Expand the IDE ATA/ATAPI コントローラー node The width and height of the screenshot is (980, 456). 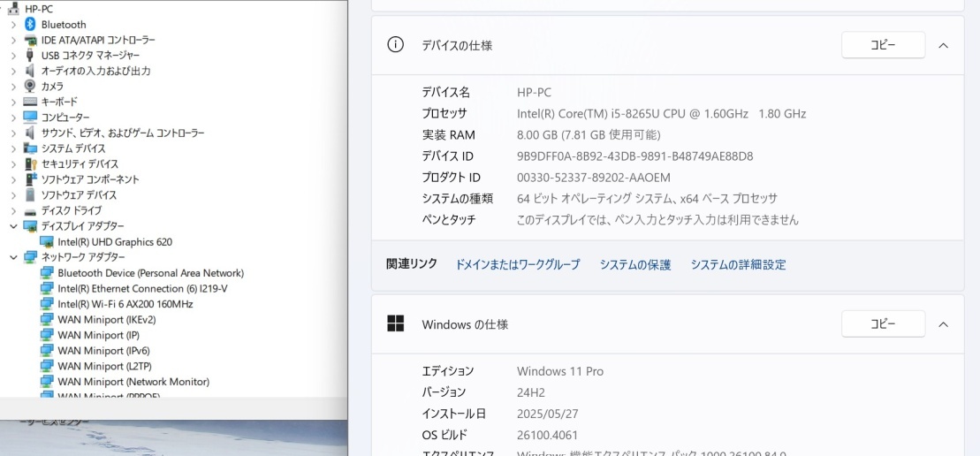(13, 40)
